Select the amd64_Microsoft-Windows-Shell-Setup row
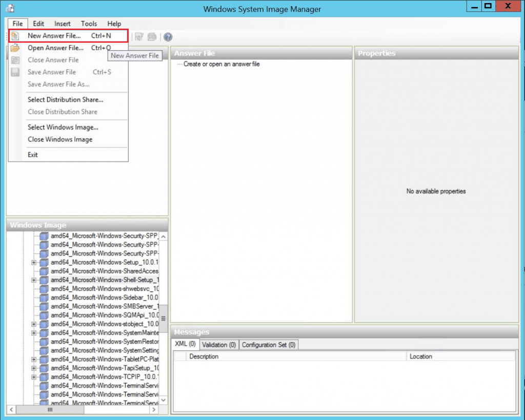 click(x=105, y=280)
